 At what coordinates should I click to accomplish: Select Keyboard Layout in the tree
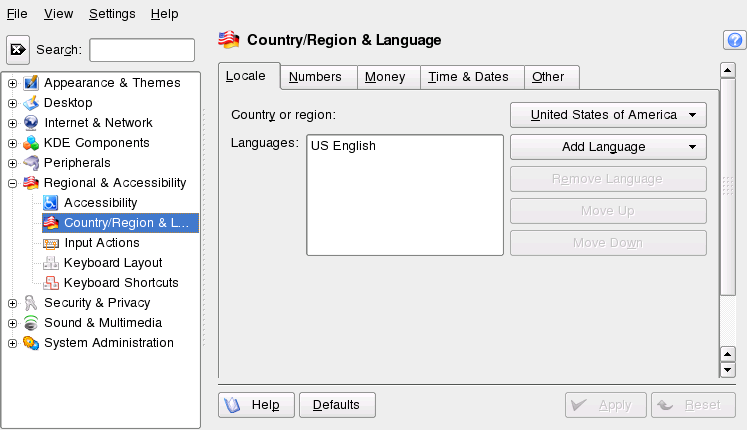(112, 263)
